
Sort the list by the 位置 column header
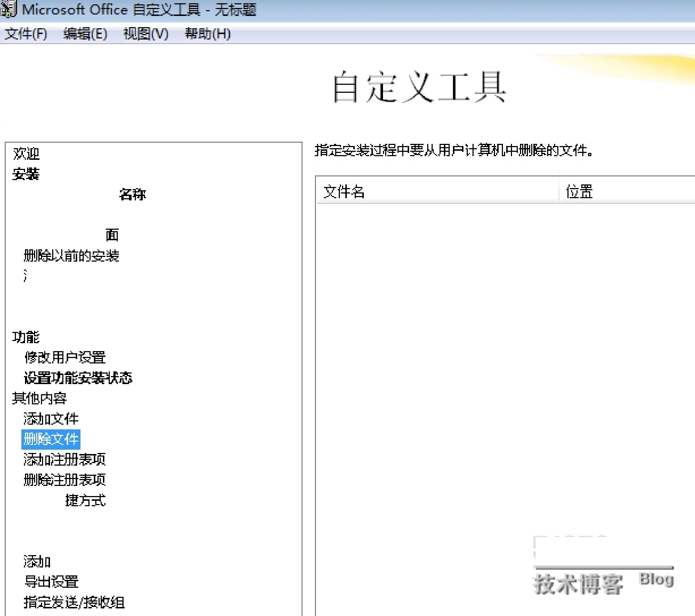pyautogui.click(x=627, y=191)
